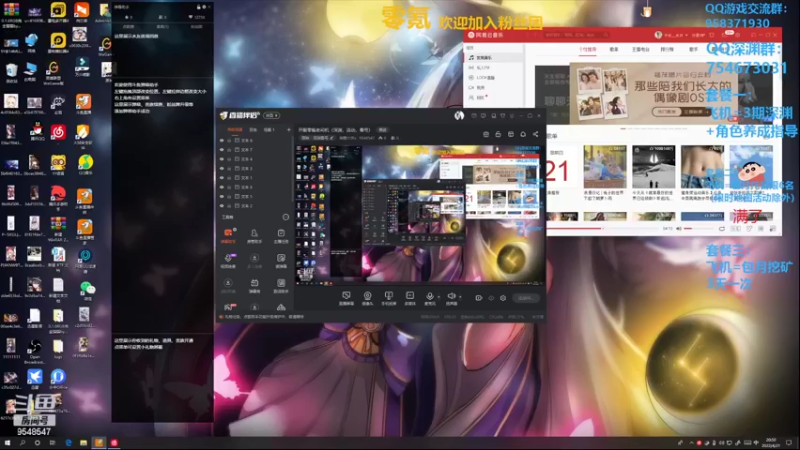The image size is (800, 450).
Task: Toggle lock on the 文本 8 layer
Action: [229, 140]
